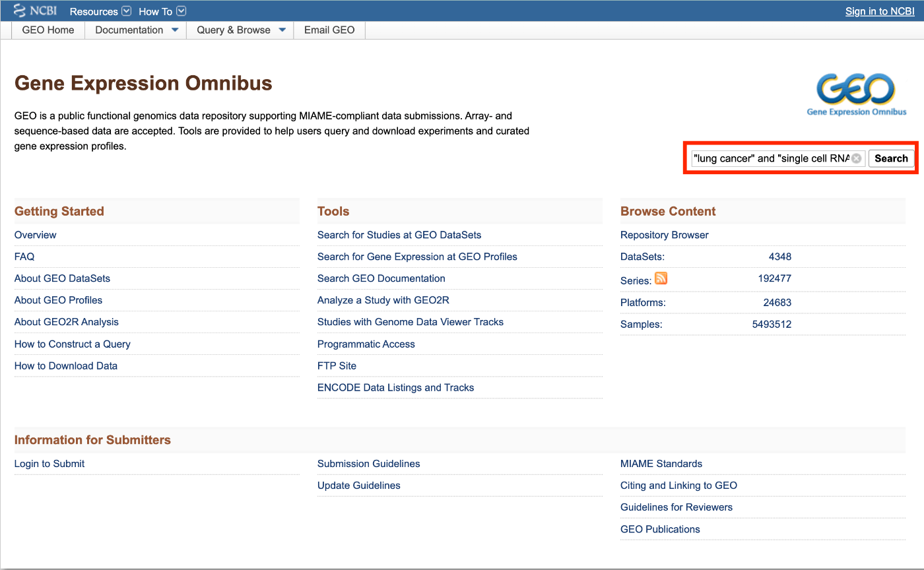Open About GEO Profiles
The height and width of the screenshot is (570, 924).
pos(58,300)
